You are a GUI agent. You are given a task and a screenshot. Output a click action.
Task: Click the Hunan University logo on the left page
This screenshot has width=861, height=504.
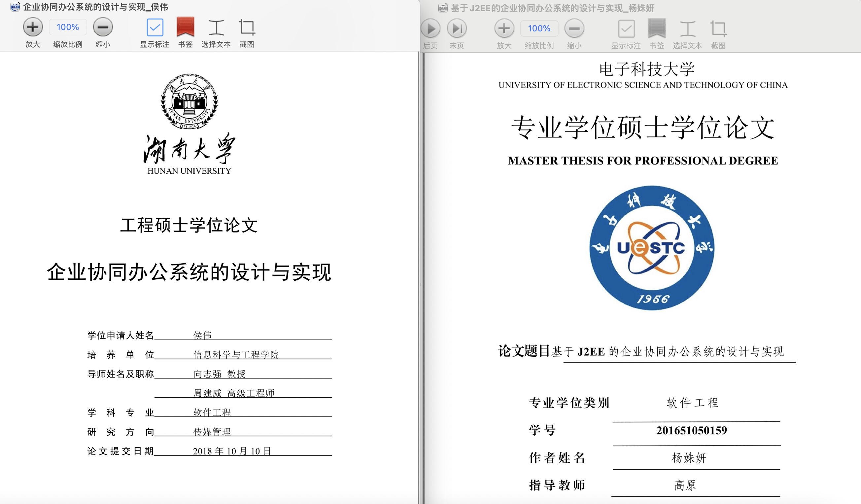[189, 101]
